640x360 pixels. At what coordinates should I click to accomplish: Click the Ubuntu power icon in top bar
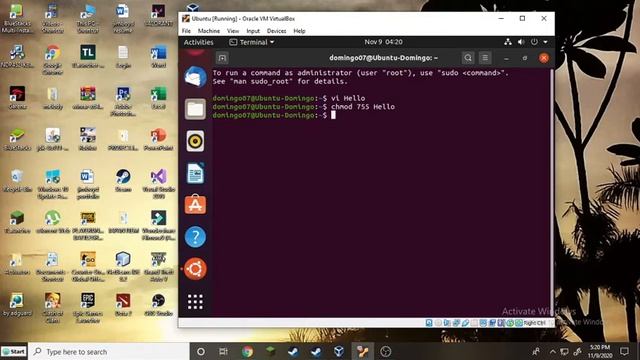(x=534, y=42)
